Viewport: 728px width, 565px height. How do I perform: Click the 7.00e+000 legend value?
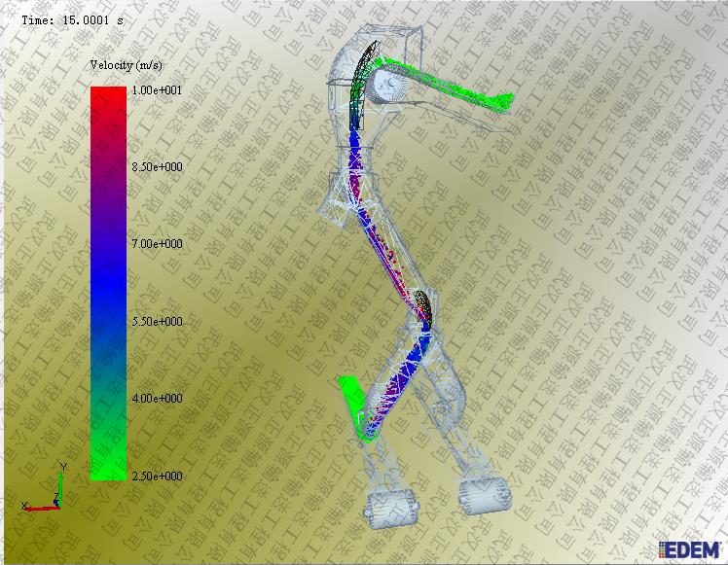(157, 244)
